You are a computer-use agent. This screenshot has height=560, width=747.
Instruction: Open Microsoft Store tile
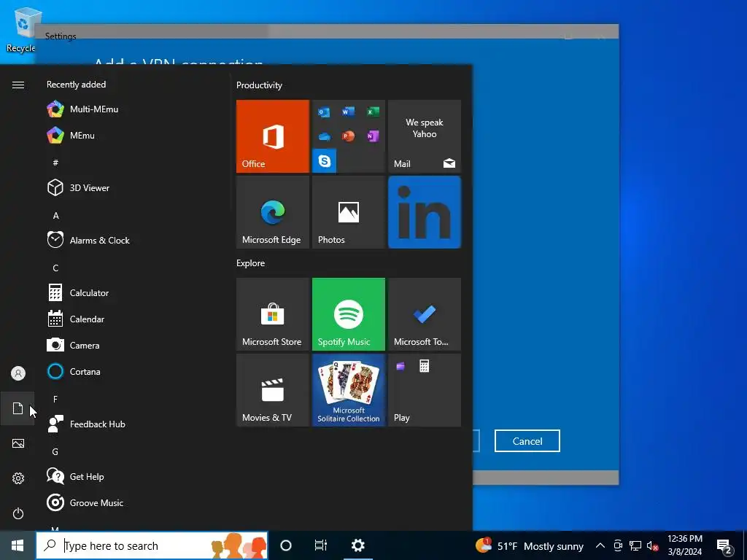(x=273, y=314)
